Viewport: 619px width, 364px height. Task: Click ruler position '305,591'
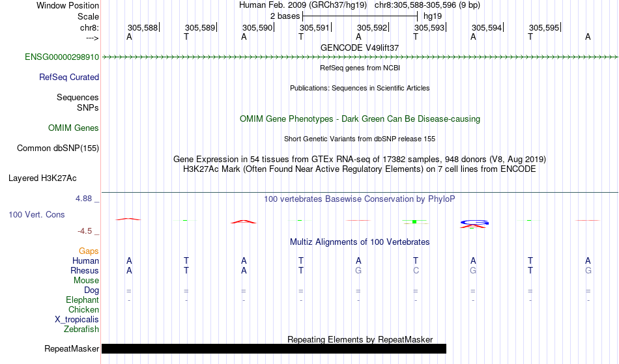click(x=315, y=27)
